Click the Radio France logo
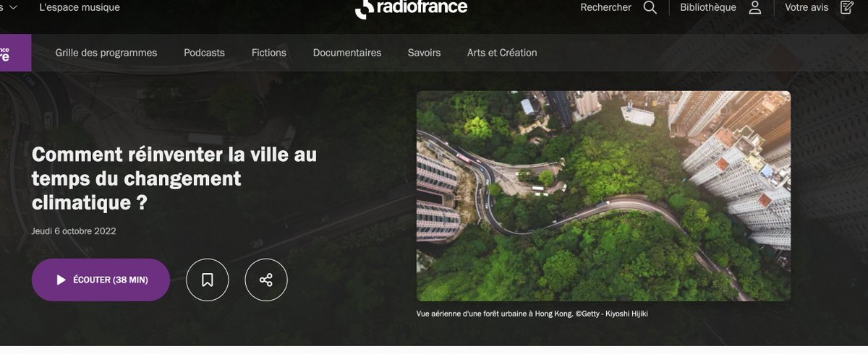Screen dimensions: 868x354 coord(411,8)
